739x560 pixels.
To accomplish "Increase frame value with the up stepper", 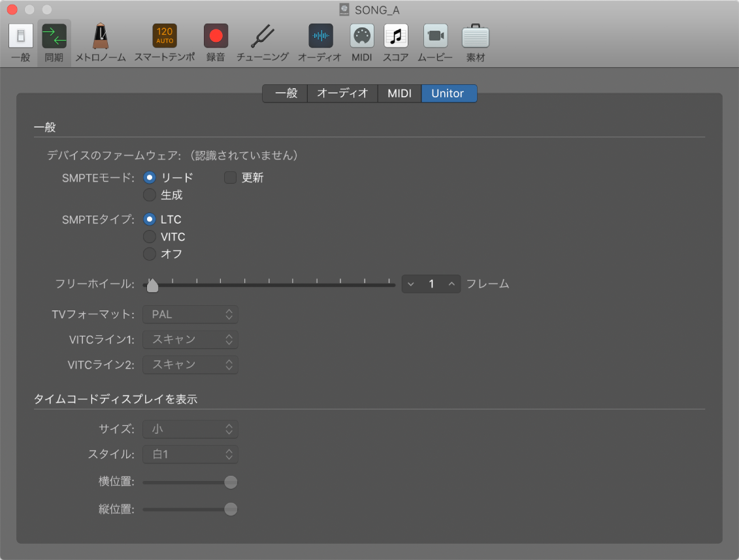I will [451, 284].
